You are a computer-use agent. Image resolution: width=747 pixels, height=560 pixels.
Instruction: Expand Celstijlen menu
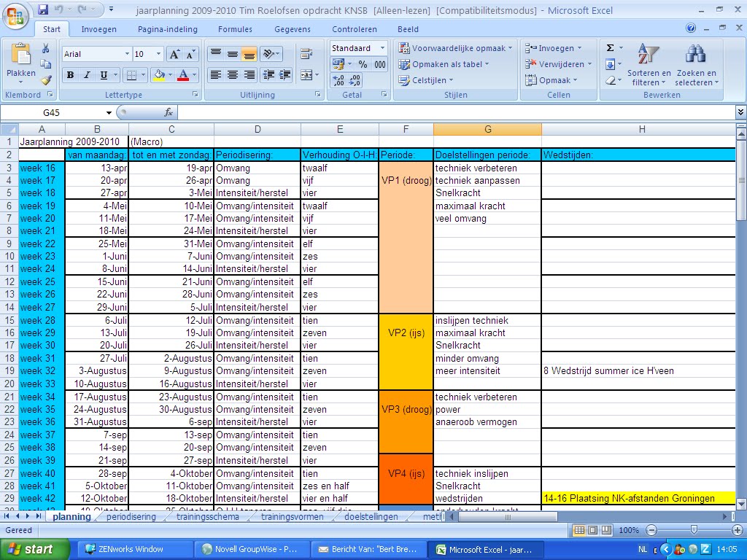coord(426,80)
